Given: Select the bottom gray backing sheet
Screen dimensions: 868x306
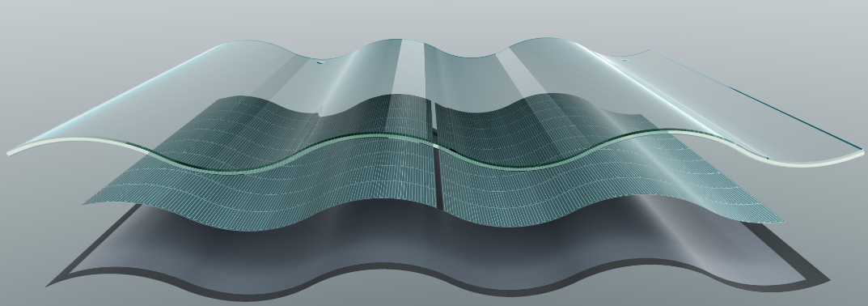Looking at the screenshot, I should pyautogui.click(x=438, y=249).
